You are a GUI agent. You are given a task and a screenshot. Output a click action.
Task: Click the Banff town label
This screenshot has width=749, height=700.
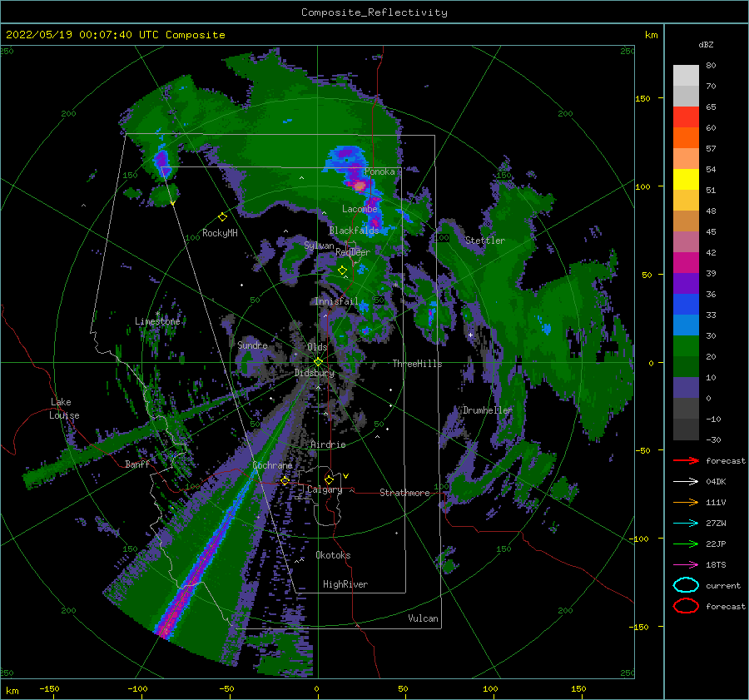click(x=137, y=464)
